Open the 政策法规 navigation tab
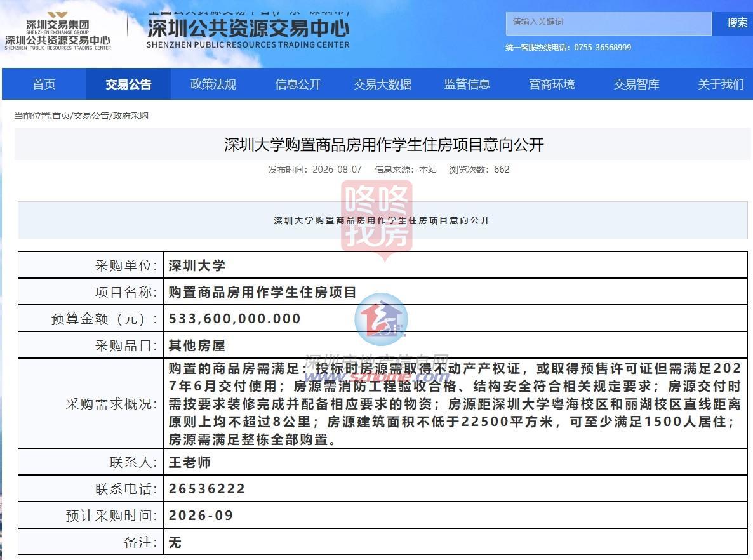Image resolution: width=753 pixels, height=560 pixels. pos(213,84)
